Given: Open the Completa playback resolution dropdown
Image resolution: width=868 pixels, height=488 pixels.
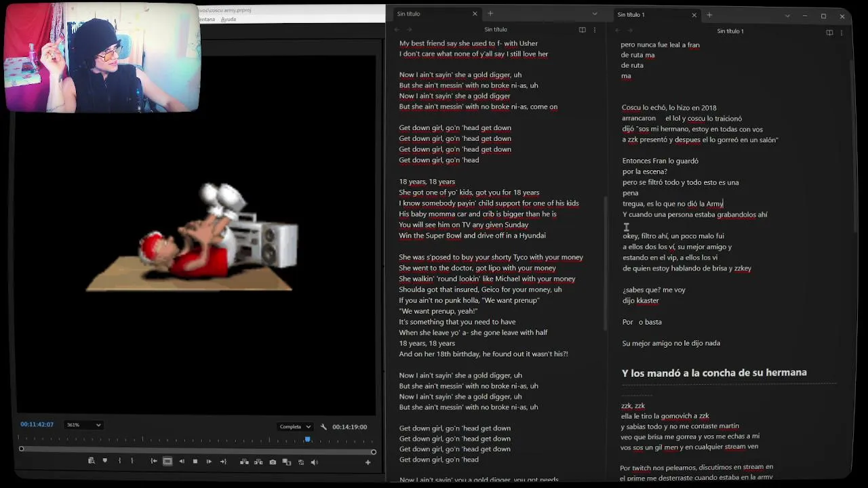Looking at the screenshot, I should 295,426.
